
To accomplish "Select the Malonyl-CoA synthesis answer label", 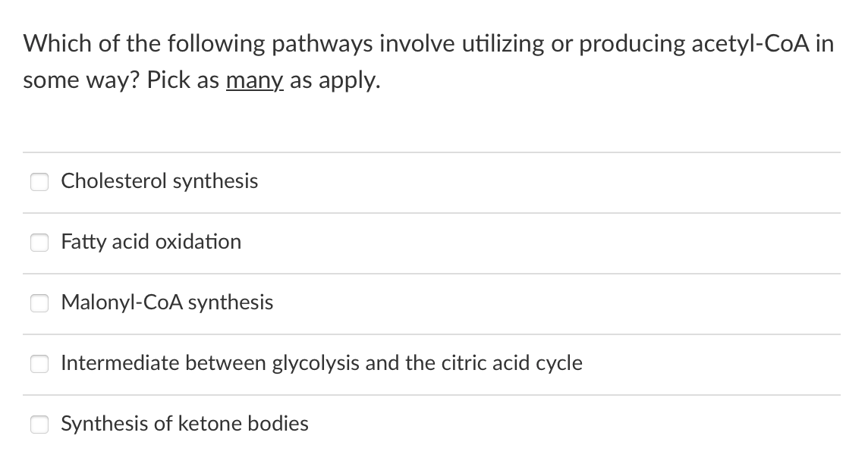I will coord(167,303).
